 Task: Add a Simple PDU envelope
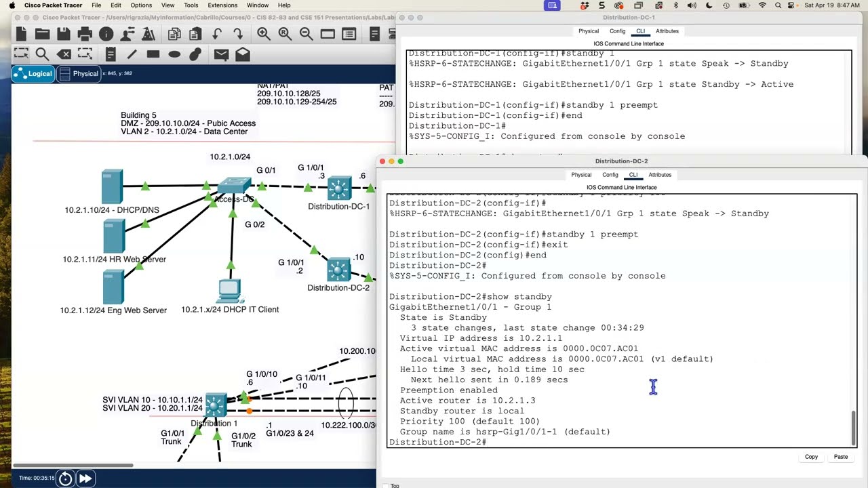coord(221,54)
